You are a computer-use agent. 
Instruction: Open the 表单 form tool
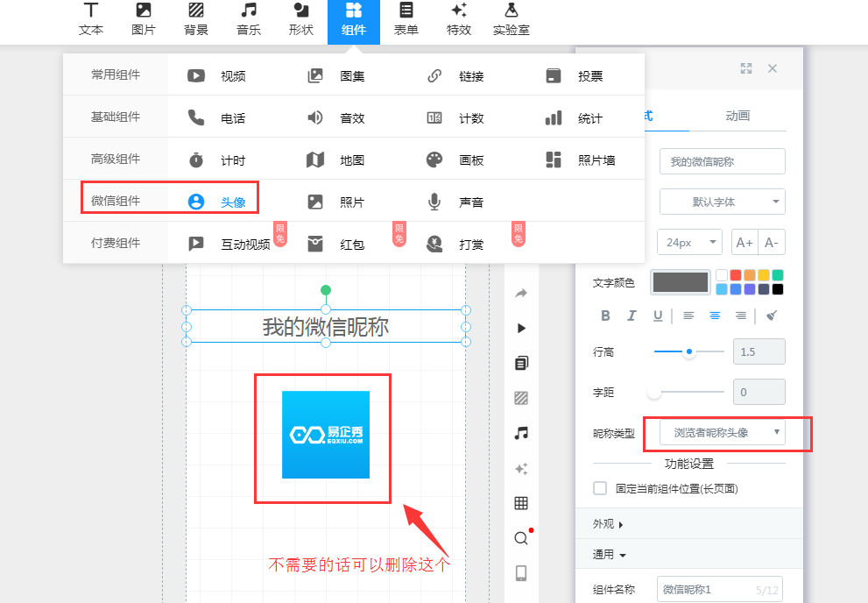click(406, 19)
